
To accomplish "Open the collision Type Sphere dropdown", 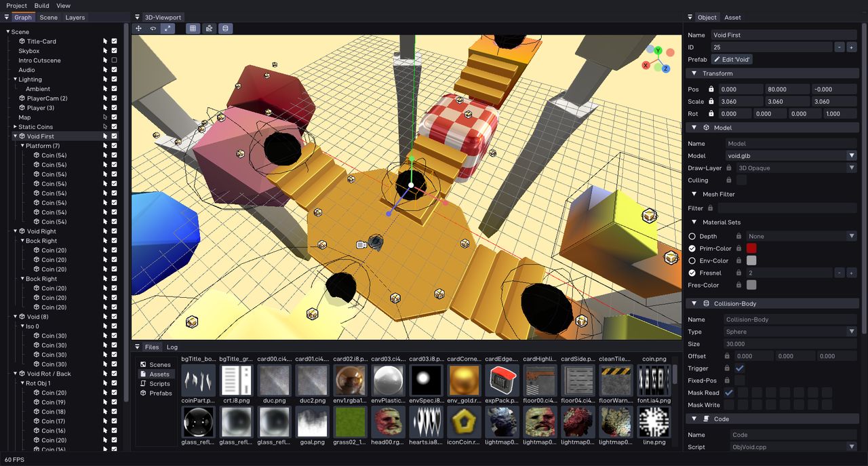I will (852, 332).
